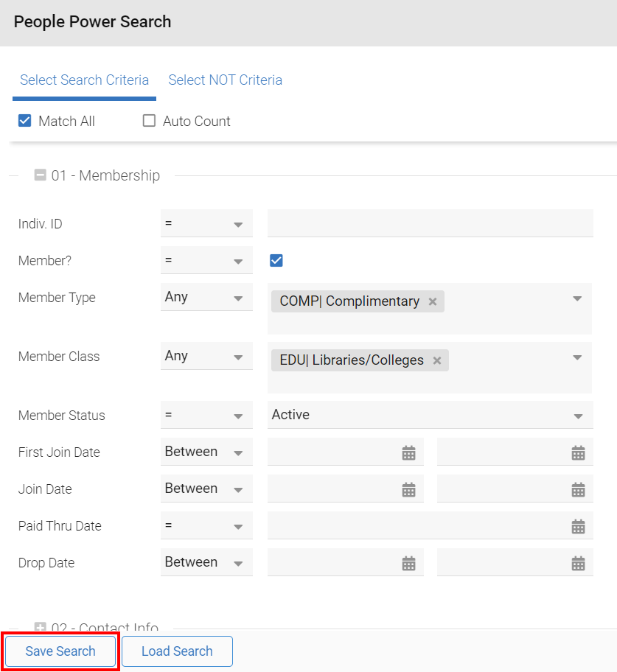The width and height of the screenshot is (617, 672).
Task: Switch to Select Search Criteria tab
Action: click(x=85, y=80)
